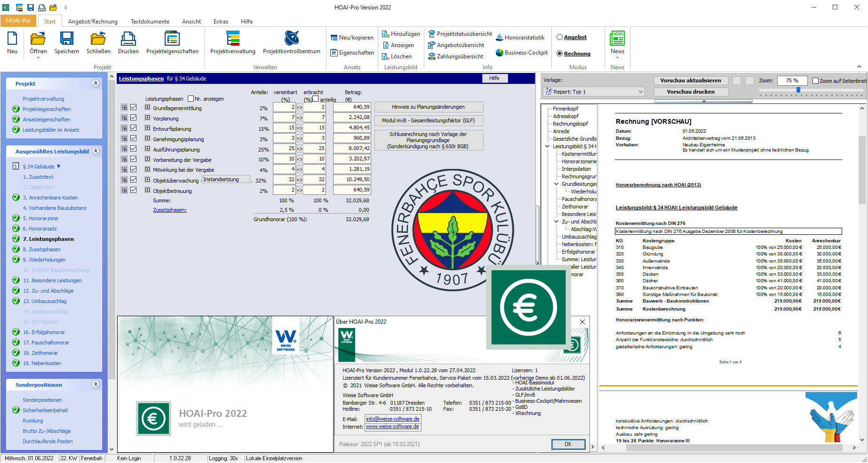868x463 pixels.
Task: Uncheck the Vorplanung phase checkbox
Action: pos(134,117)
